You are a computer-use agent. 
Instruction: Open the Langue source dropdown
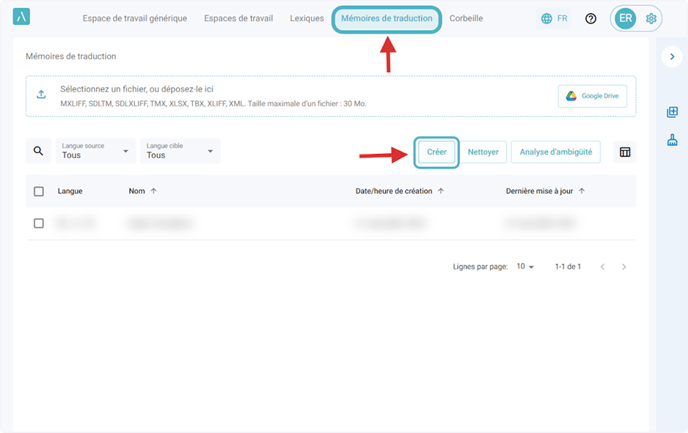96,151
